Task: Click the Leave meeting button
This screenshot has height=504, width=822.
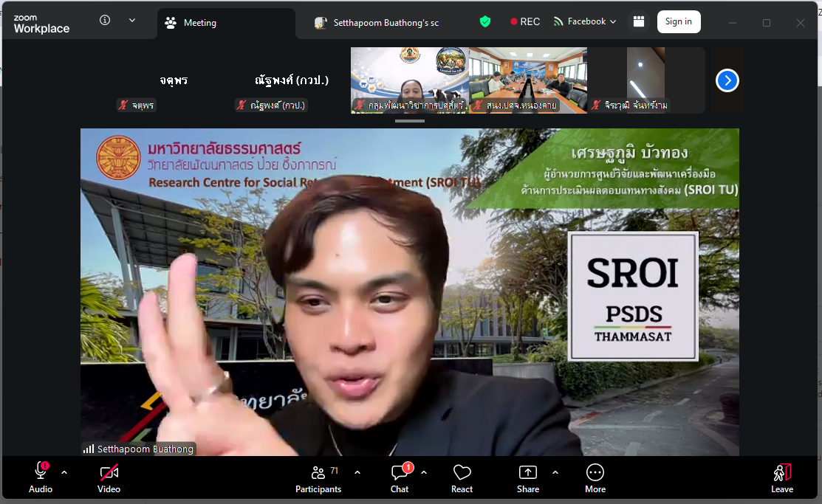Action: 782,478
